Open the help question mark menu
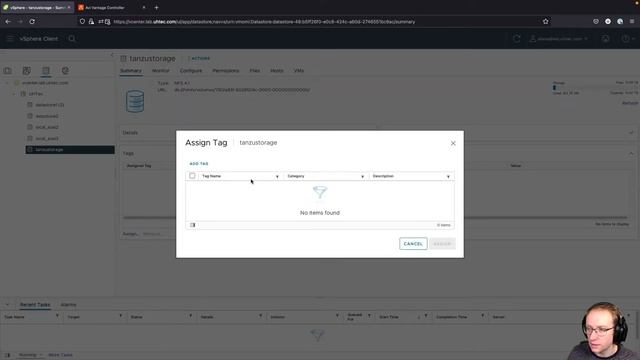640x360 pixels. coord(627,39)
